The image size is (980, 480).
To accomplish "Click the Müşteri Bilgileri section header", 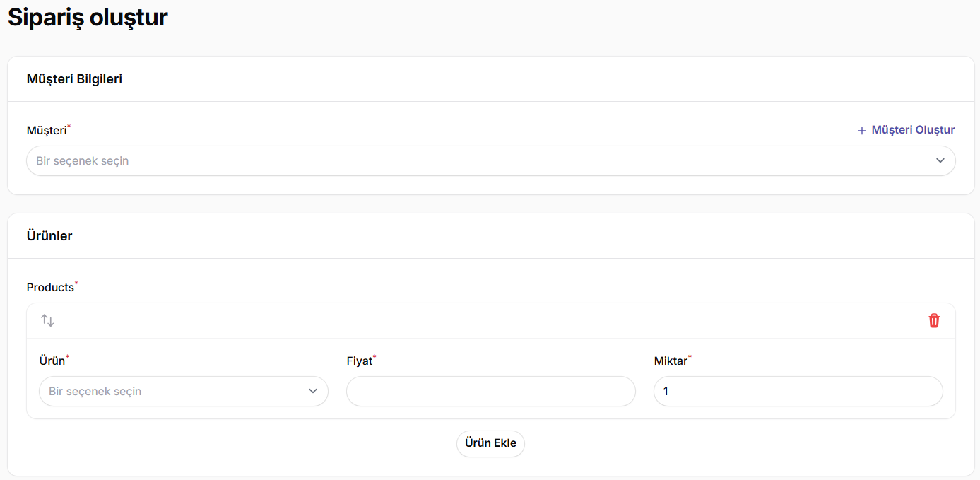I will [74, 79].
